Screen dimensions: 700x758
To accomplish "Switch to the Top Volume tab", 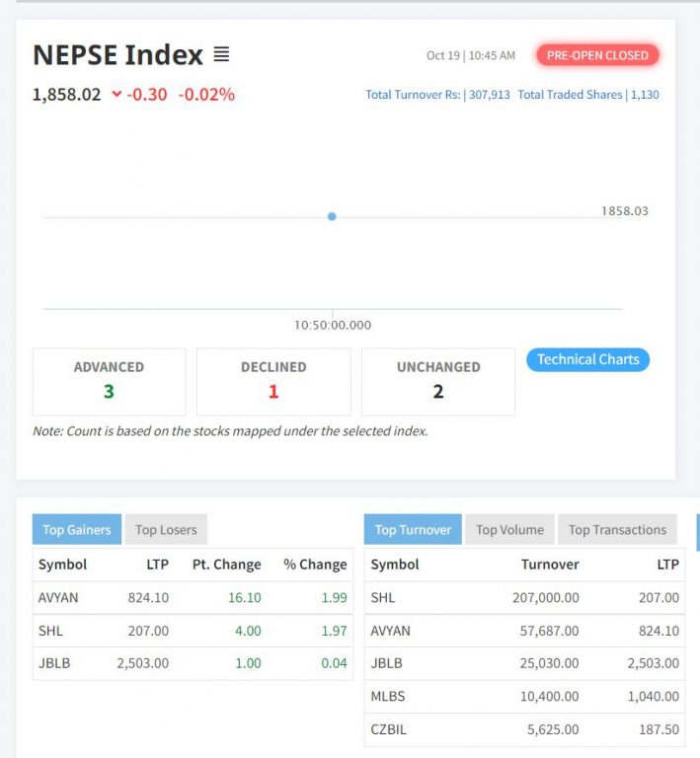I will 509,530.
